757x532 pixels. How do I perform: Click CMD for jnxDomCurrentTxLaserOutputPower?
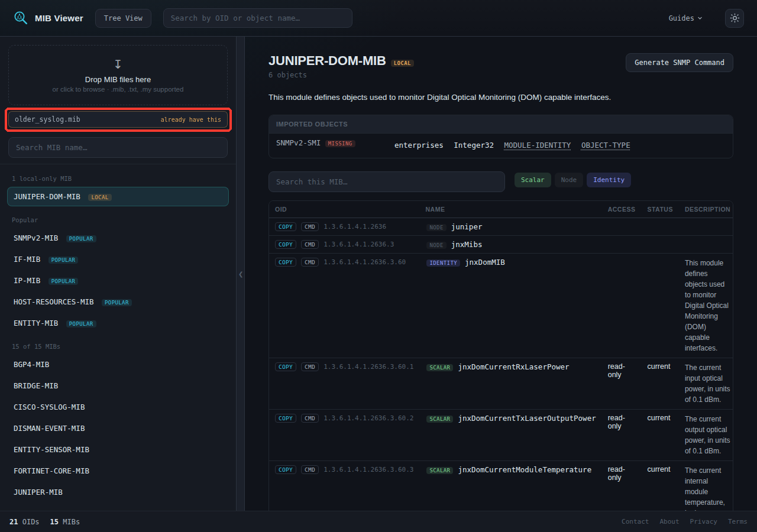point(310,418)
